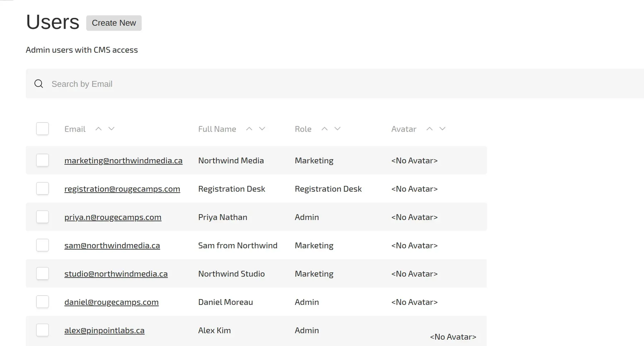Open sam@northwindmedia.ca user link

[112, 245]
